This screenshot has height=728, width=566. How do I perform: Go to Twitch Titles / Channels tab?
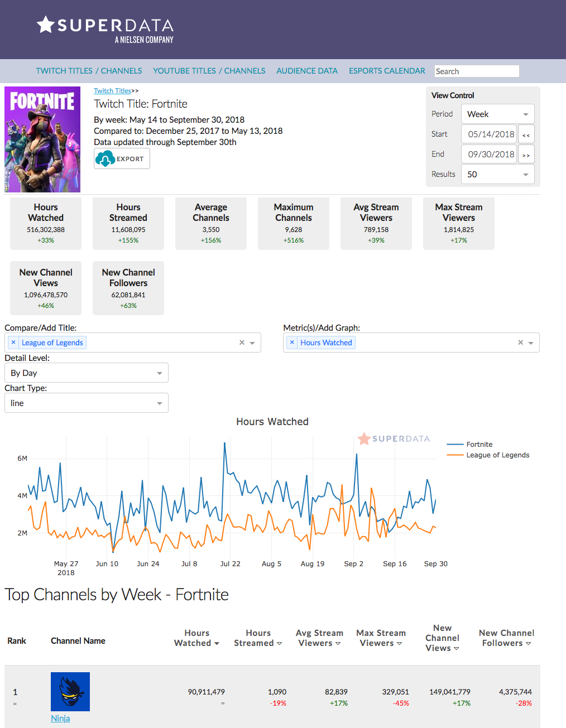point(89,71)
